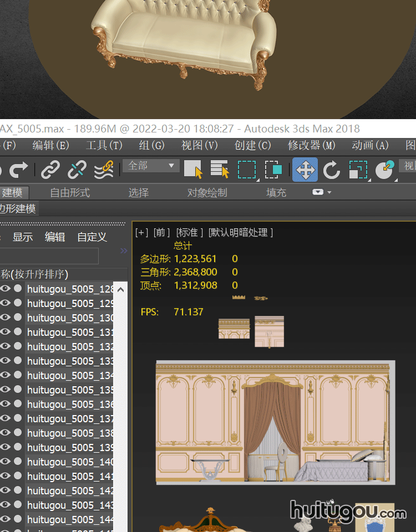The image size is (416, 532).
Task: Open the 修改器(M) menu
Action: click(x=312, y=145)
